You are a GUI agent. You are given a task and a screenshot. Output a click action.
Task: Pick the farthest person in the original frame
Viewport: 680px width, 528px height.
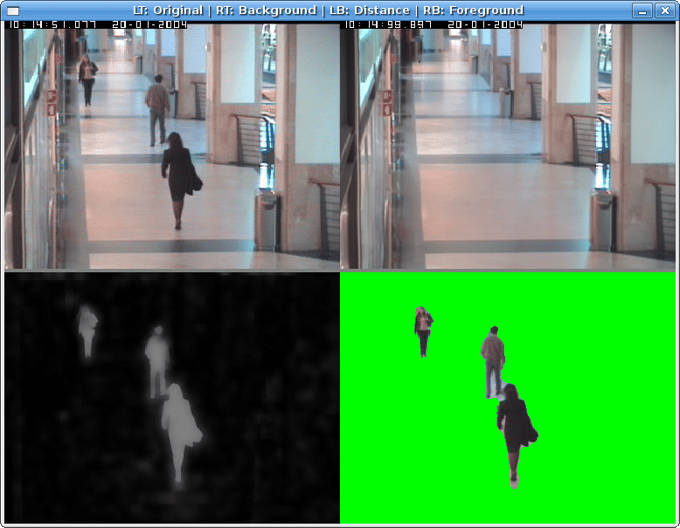[x=88, y=78]
